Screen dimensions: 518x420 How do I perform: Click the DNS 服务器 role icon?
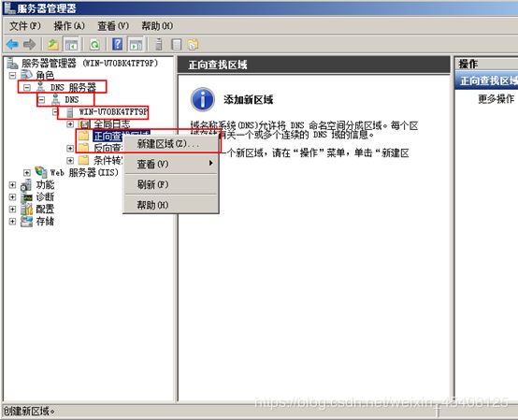click(40, 87)
